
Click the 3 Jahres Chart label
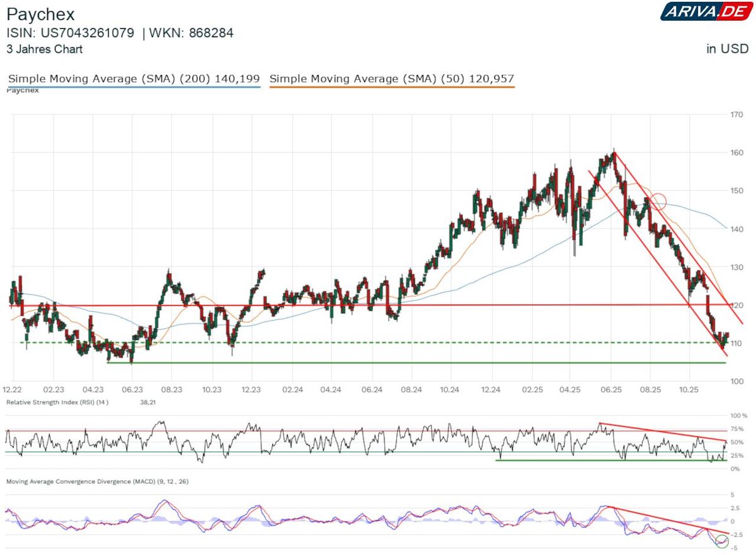[x=44, y=49]
